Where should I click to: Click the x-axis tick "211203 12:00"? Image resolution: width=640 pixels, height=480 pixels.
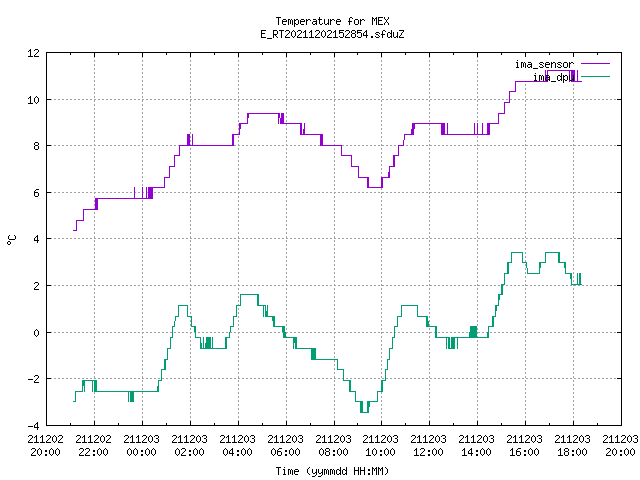(429, 445)
